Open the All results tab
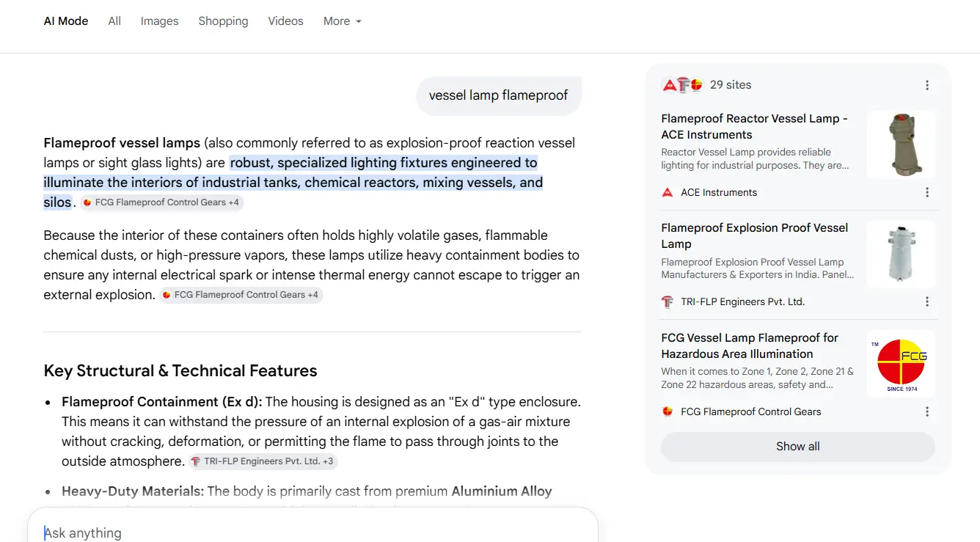Viewport: 980px width, 542px height. [x=114, y=21]
